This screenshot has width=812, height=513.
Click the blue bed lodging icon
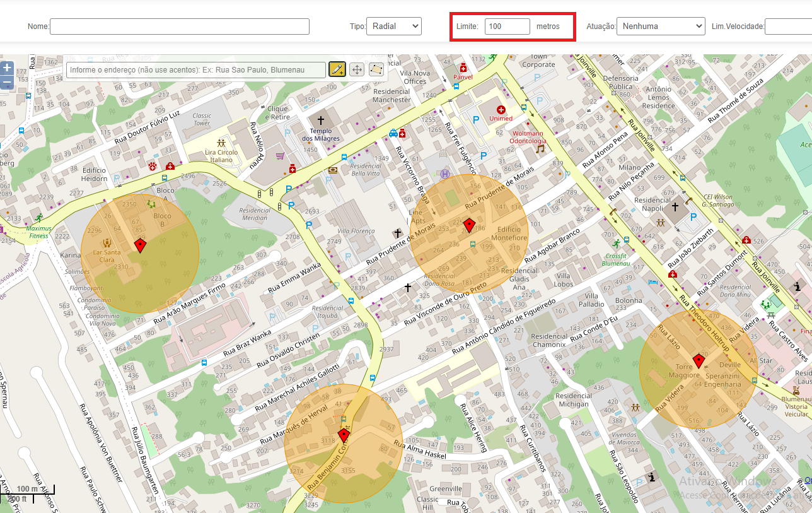coord(653,281)
